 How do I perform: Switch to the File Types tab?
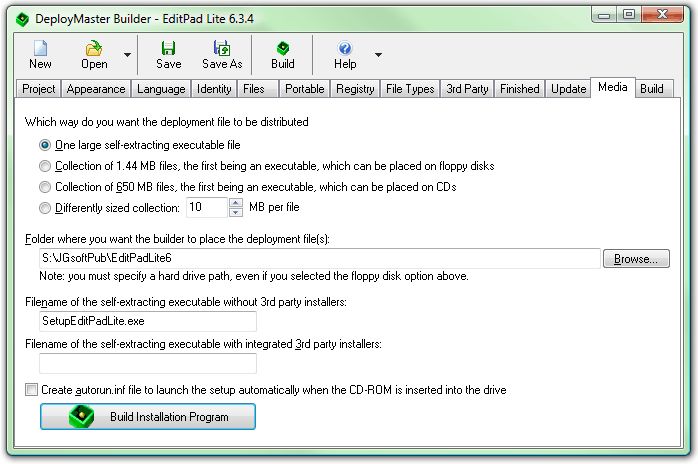point(410,89)
